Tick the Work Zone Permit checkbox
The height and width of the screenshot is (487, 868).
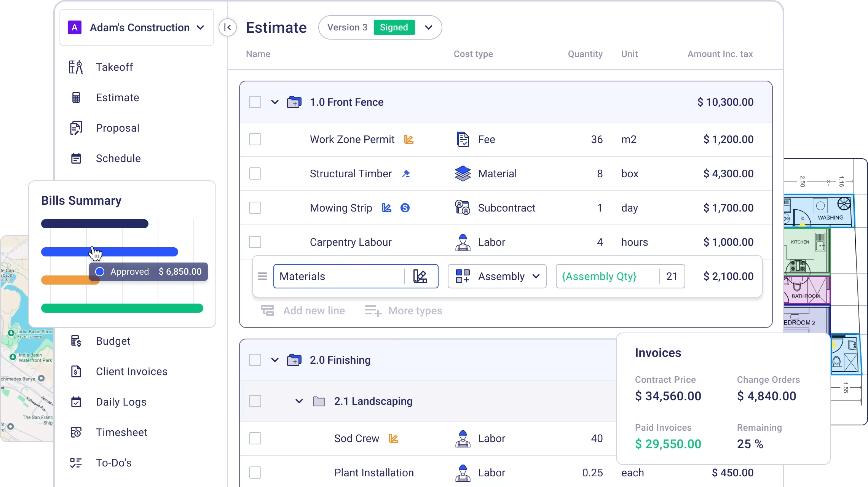click(x=255, y=139)
